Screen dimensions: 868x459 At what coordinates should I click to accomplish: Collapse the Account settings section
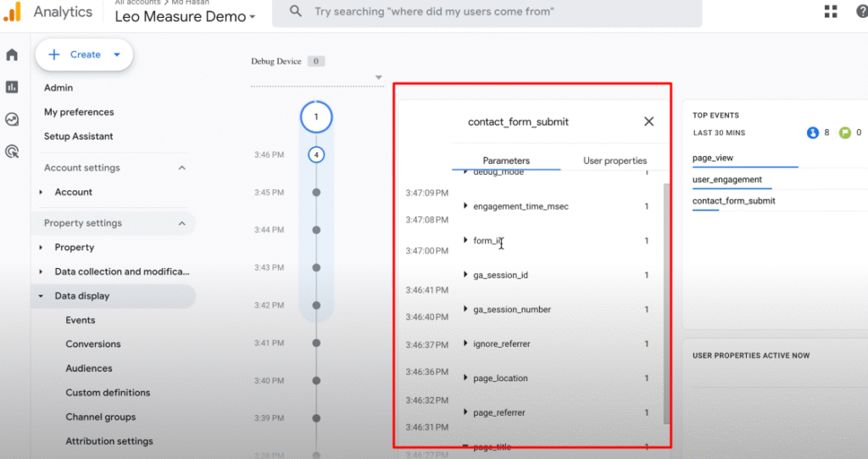click(181, 168)
